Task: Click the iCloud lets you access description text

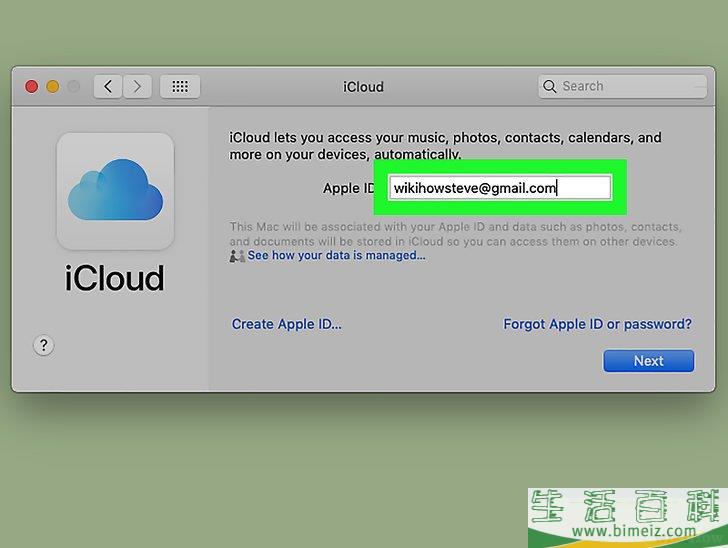Action: (445, 146)
